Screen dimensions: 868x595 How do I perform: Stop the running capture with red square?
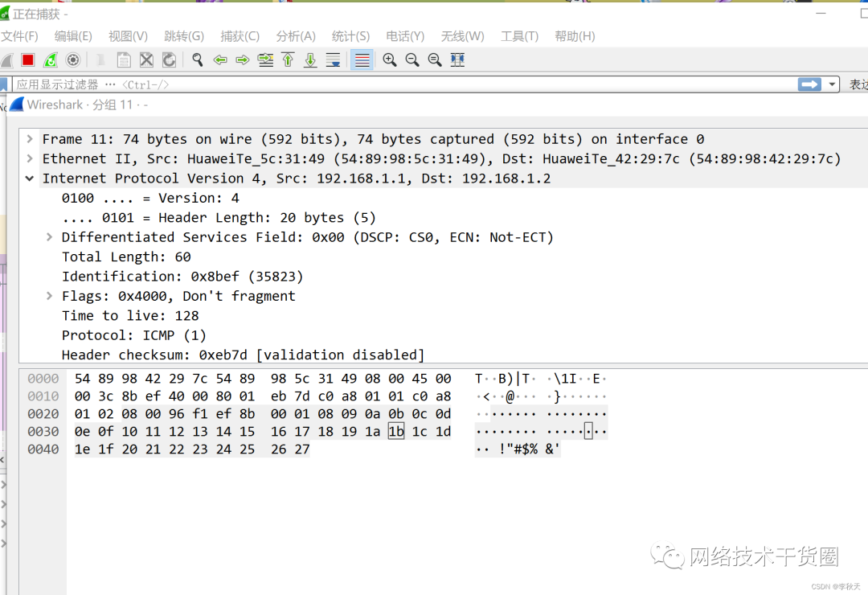click(x=27, y=59)
